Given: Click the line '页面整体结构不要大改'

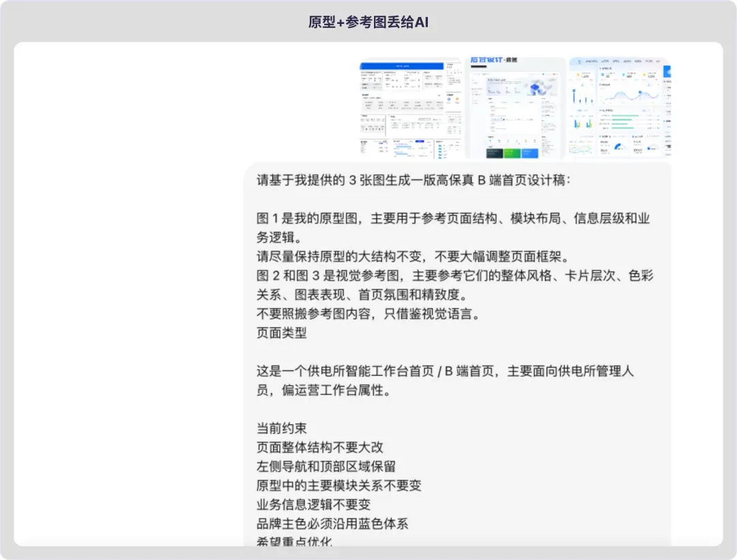Looking at the screenshot, I should pyautogui.click(x=319, y=447).
